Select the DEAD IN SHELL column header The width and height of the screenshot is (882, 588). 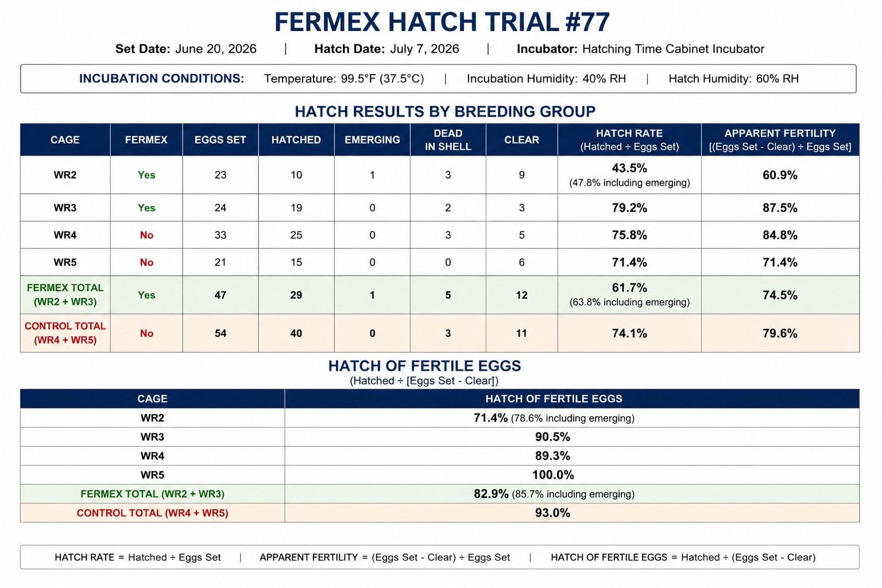click(448, 140)
